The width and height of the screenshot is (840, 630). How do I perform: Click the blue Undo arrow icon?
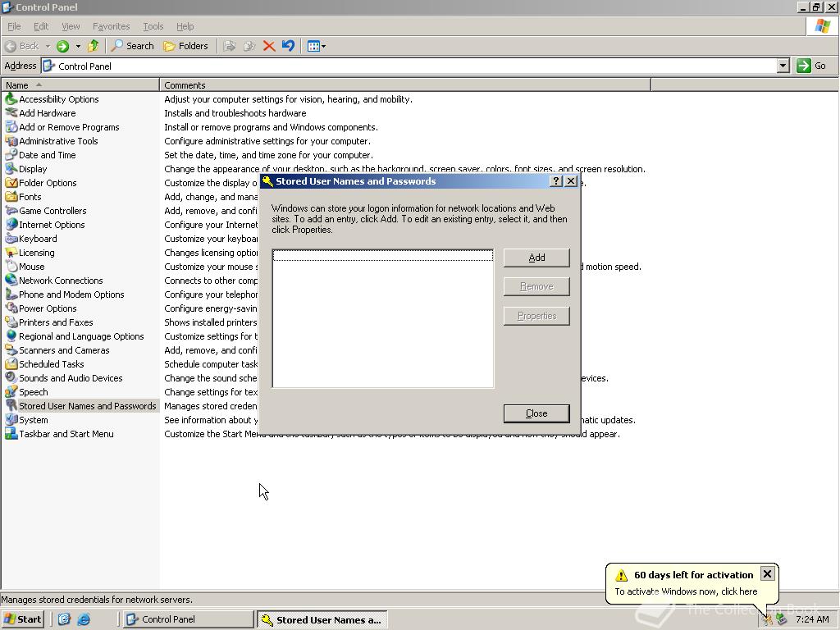[x=288, y=46]
